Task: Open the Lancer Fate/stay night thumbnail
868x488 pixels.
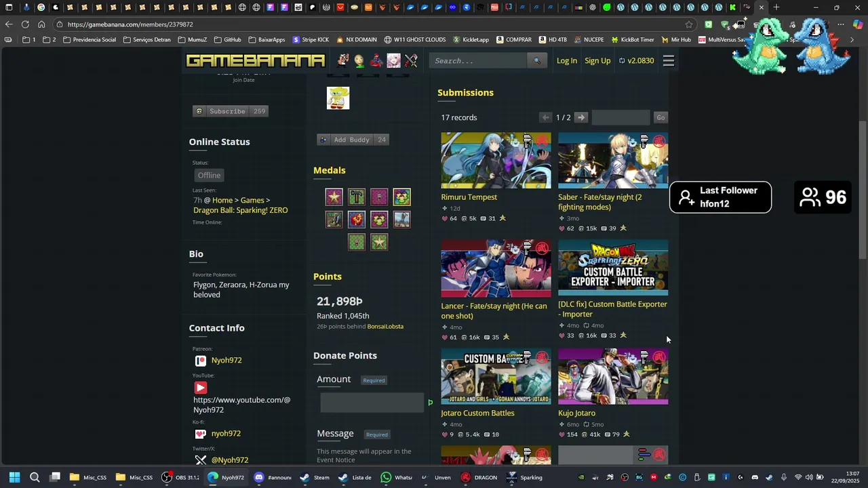Action: coord(496,268)
